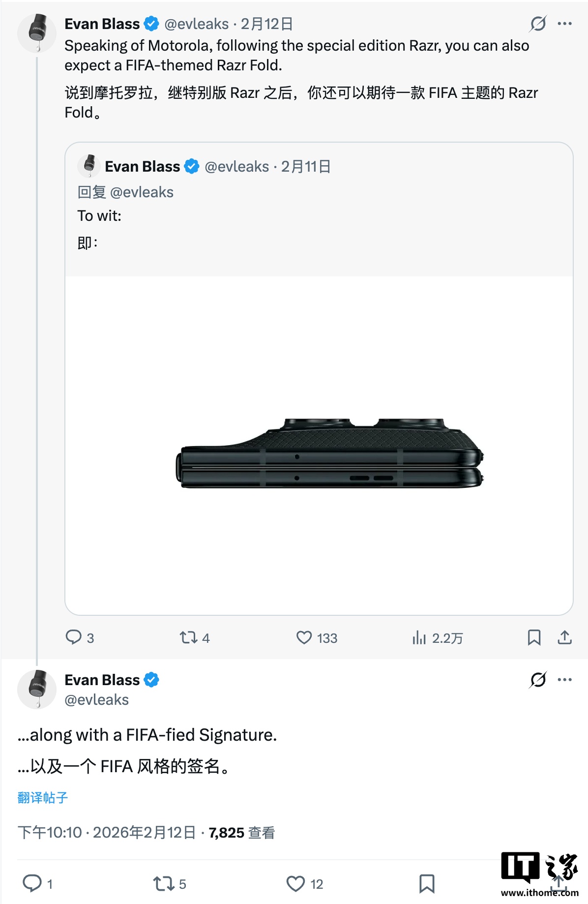Image resolution: width=588 pixels, height=904 pixels.
Task: View analytics showing 2.2万 views
Action: pos(419,637)
